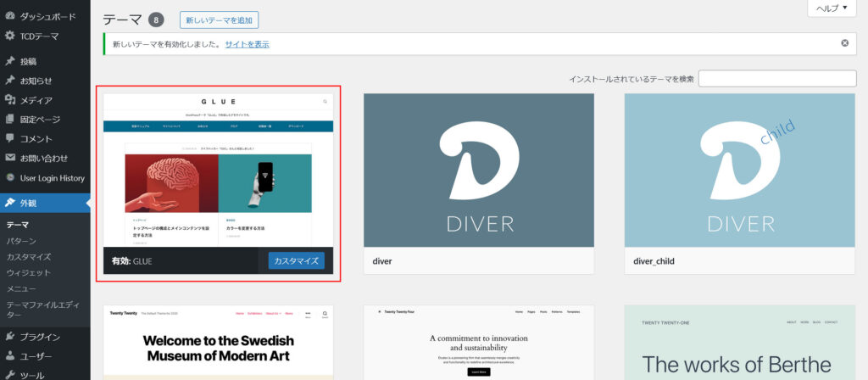Click the Dashboard gauge icon in sidebar

point(10,16)
